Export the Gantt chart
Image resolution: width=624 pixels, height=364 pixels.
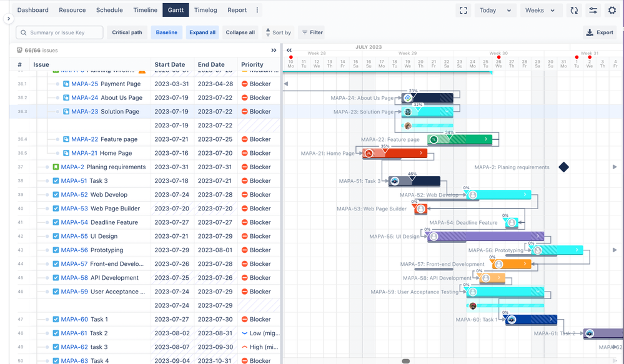pyautogui.click(x=598, y=32)
